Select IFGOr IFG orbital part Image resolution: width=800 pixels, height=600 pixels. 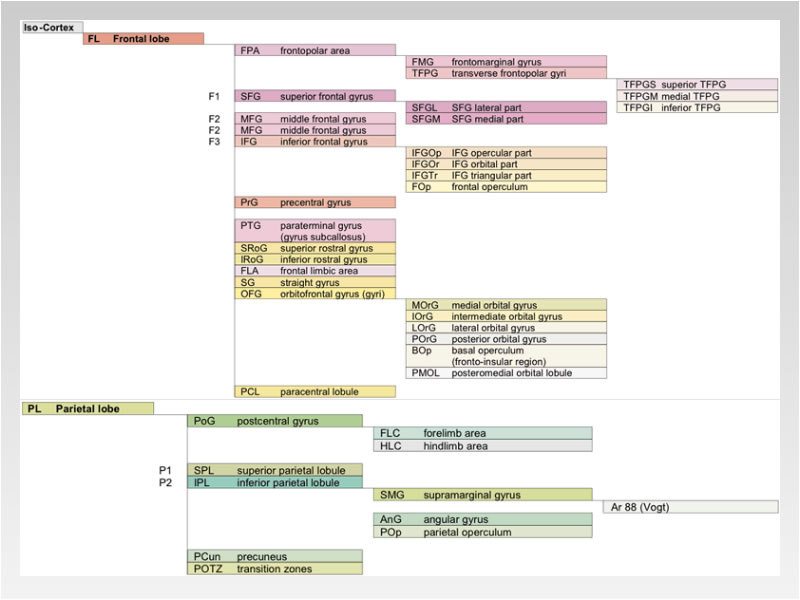506,164
